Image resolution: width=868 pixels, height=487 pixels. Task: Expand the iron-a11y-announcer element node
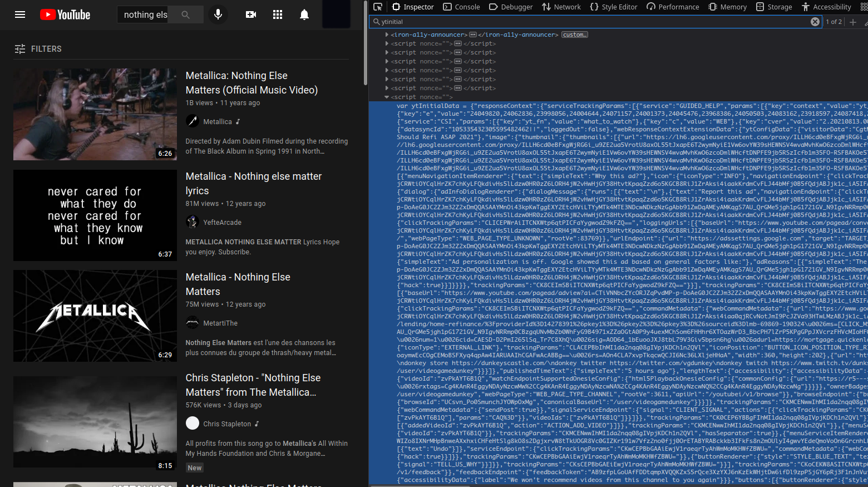click(x=386, y=34)
